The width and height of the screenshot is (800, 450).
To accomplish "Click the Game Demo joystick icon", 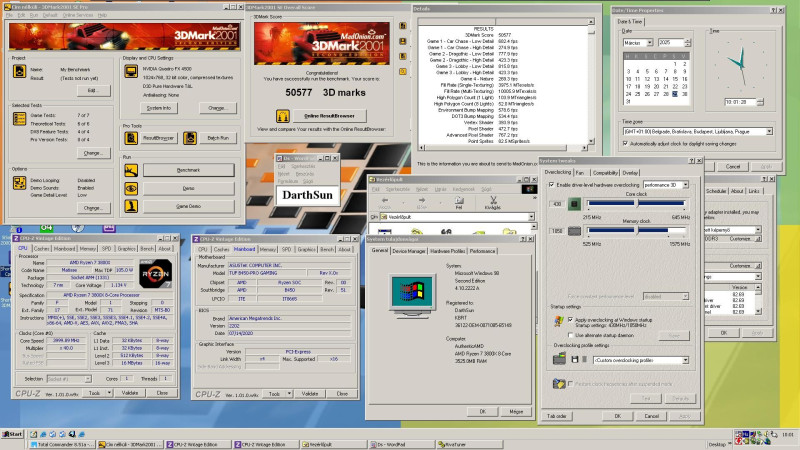I will point(131,206).
